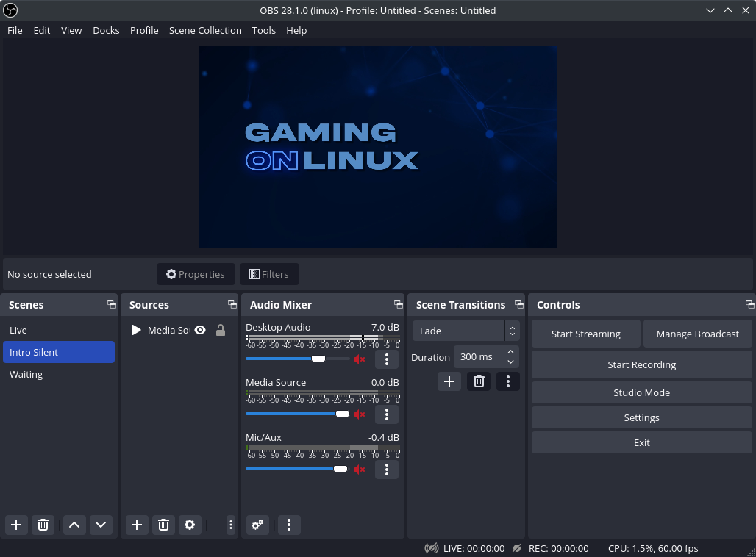This screenshot has height=557, width=756.
Task: Toggle Media Source visibility eye
Action: (200, 330)
